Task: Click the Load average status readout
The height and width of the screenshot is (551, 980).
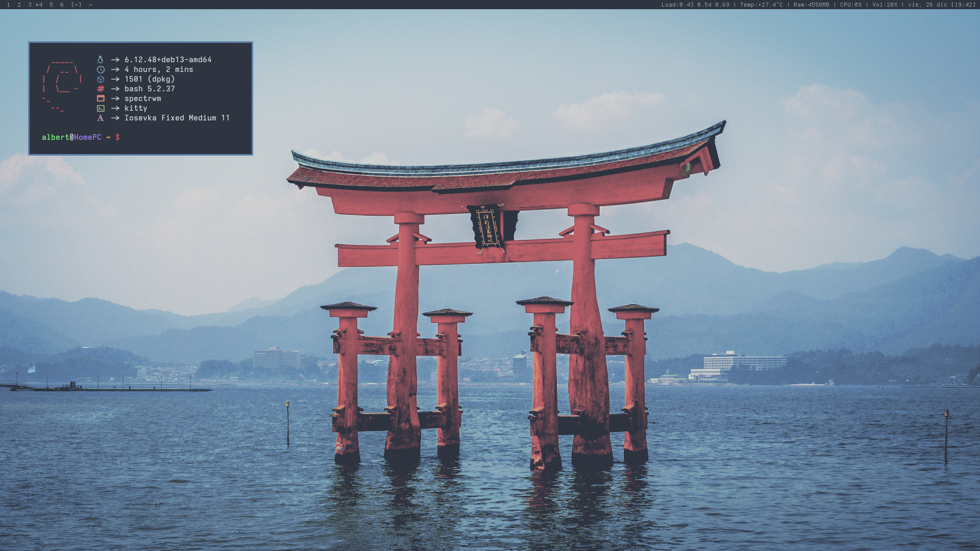Action: [695, 5]
